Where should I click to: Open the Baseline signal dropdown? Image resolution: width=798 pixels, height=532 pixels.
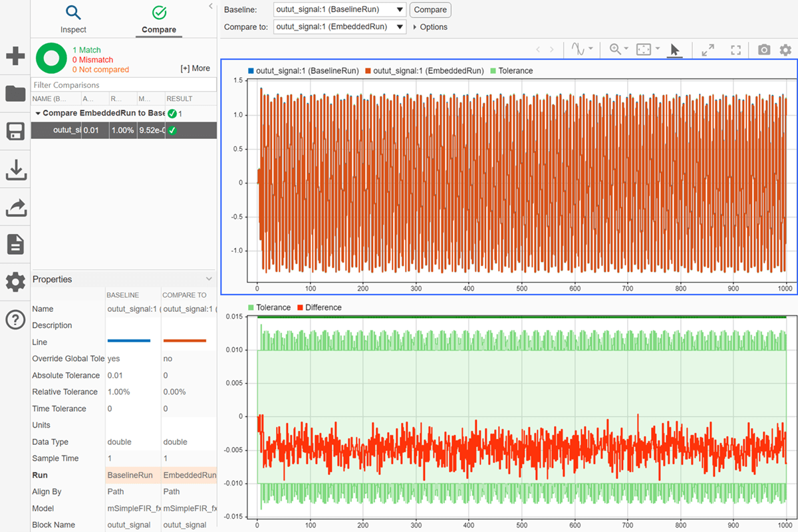pos(339,10)
